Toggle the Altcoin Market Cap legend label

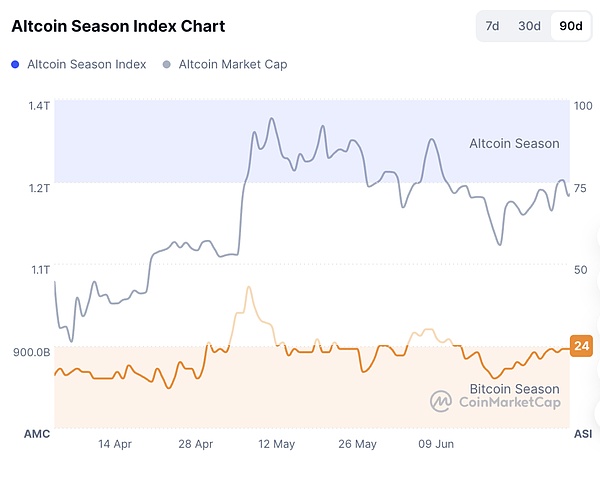coord(231,64)
